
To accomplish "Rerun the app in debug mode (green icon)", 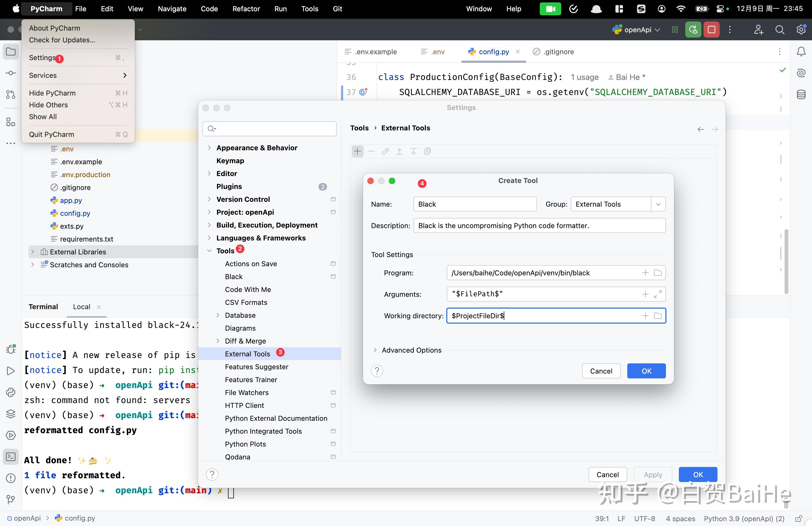I will pos(693,29).
